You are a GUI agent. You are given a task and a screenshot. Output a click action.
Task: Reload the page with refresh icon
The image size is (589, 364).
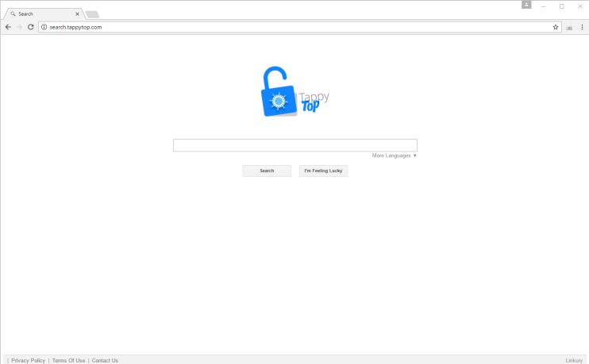click(x=31, y=27)
